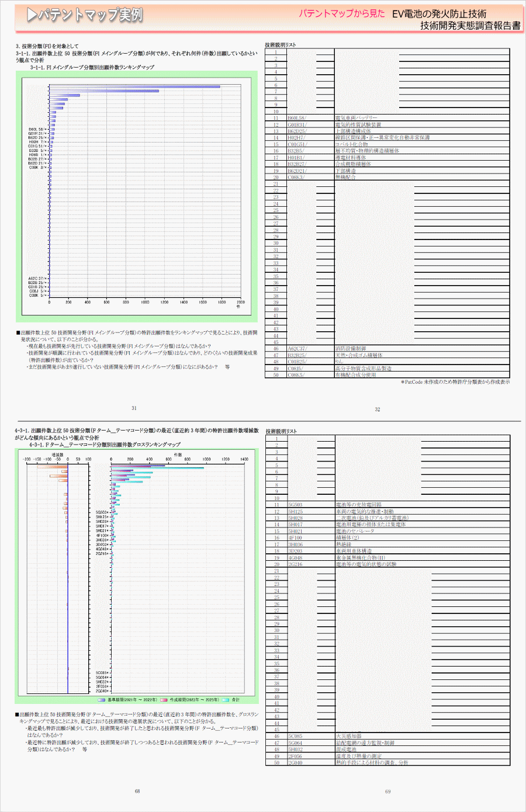Click the page number 31
The height and width of the screenshot is (812, 526).
(134, 408)
